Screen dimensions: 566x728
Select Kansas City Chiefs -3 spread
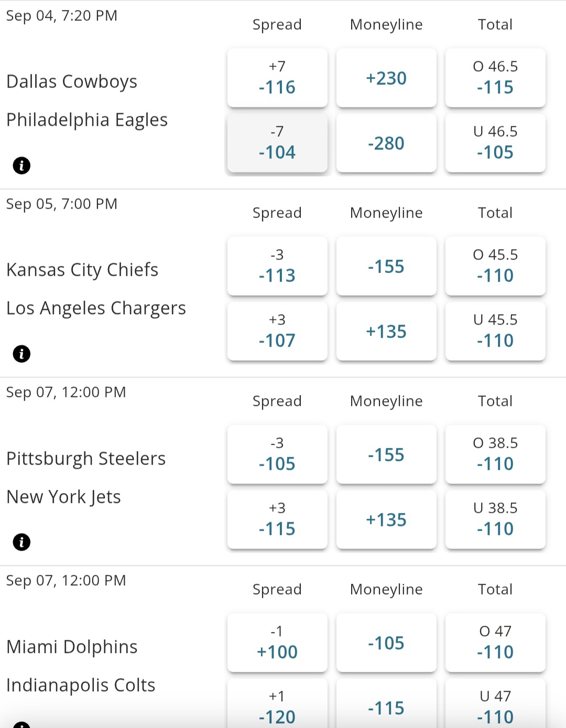coord(277,266)
